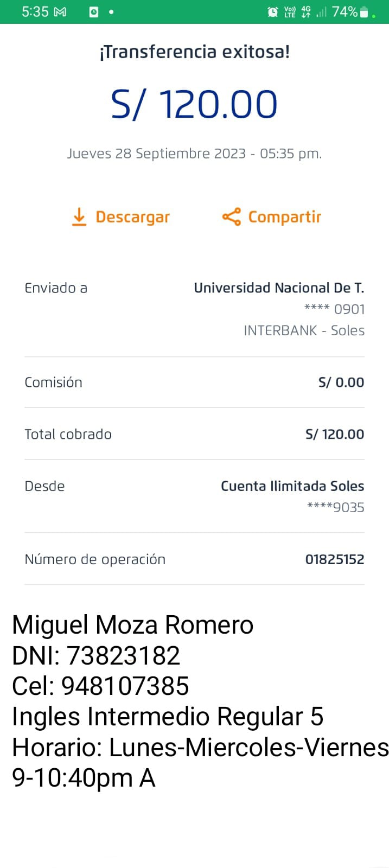
Task: Tap the Cuenta Ilimitada Soles source account
Action: (292, 486)
